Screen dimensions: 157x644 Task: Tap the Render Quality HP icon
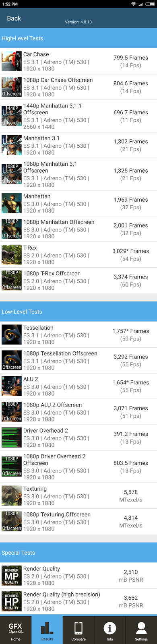(12, 602)
